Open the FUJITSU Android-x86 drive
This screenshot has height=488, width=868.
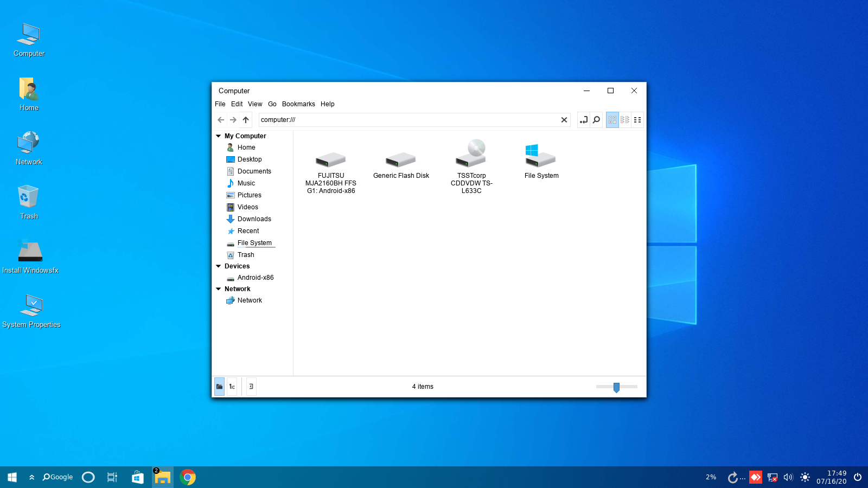click(330, 160)
